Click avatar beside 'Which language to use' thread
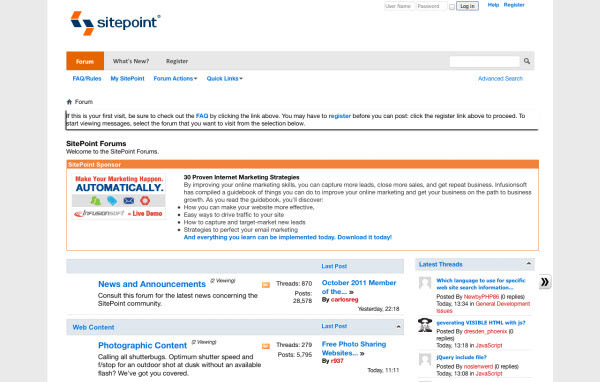The height and width of the screenshot is (382, 600). pos(425,283)
